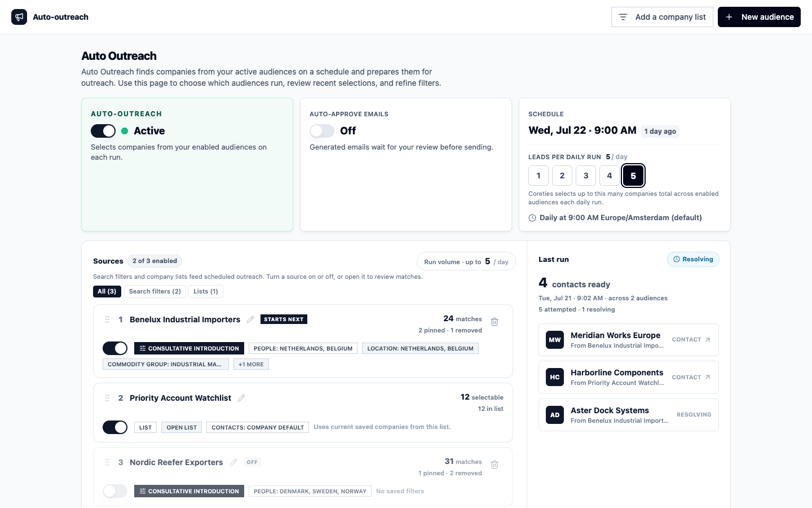This screenshot has width=812, height=508.
Task: Set leads per daily run to 4
Action: tap(610, 176)
